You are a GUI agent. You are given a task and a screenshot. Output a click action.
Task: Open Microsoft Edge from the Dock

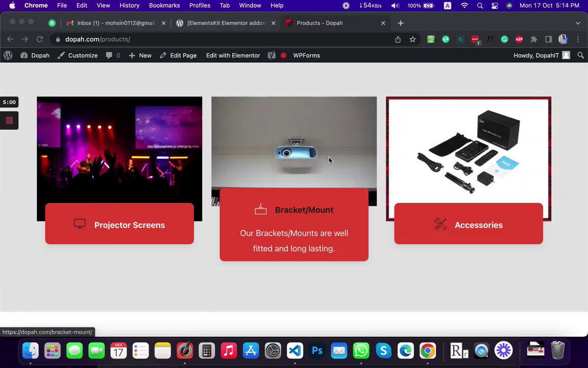405,351
